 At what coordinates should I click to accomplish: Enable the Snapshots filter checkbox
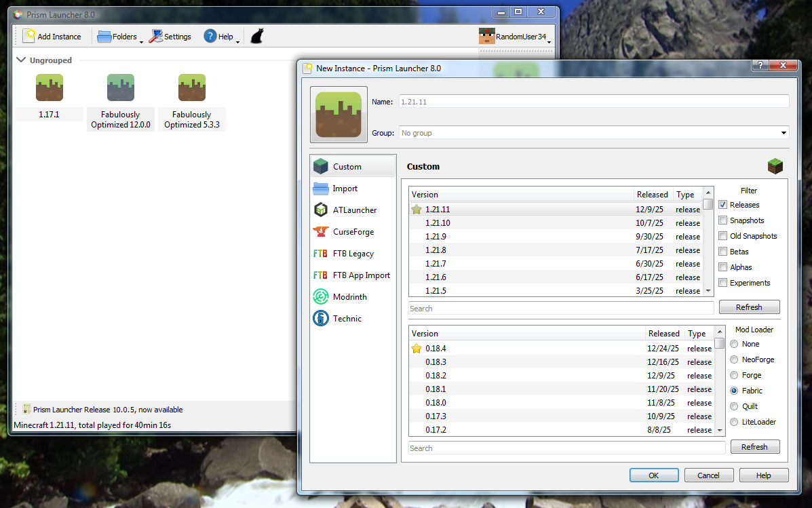point(723,220)
